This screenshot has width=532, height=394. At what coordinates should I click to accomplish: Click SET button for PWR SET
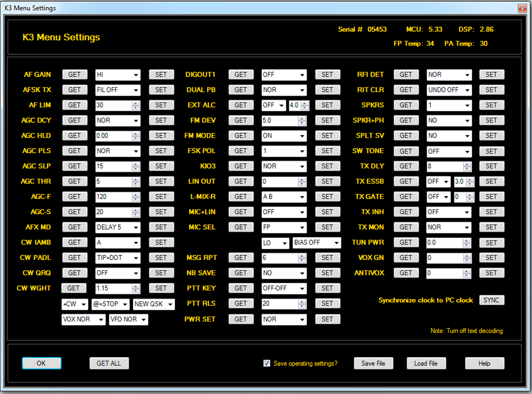tap(327, 319)
